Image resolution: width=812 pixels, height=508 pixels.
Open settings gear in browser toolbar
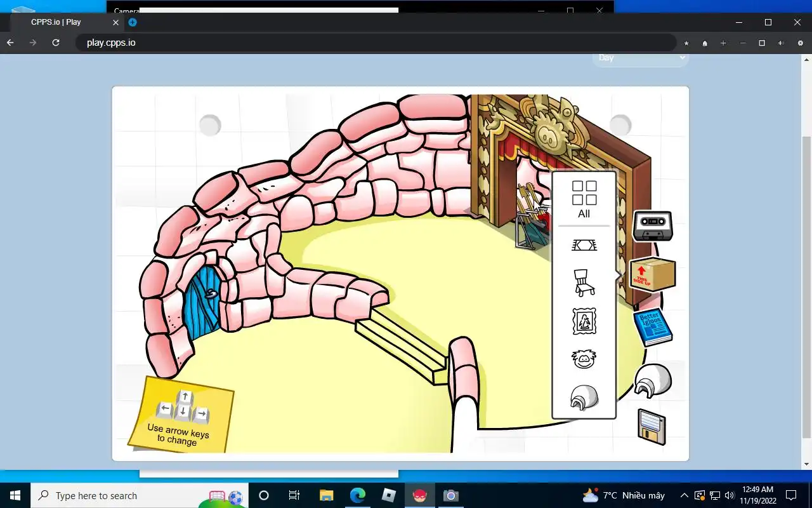[x=800, y=43]
